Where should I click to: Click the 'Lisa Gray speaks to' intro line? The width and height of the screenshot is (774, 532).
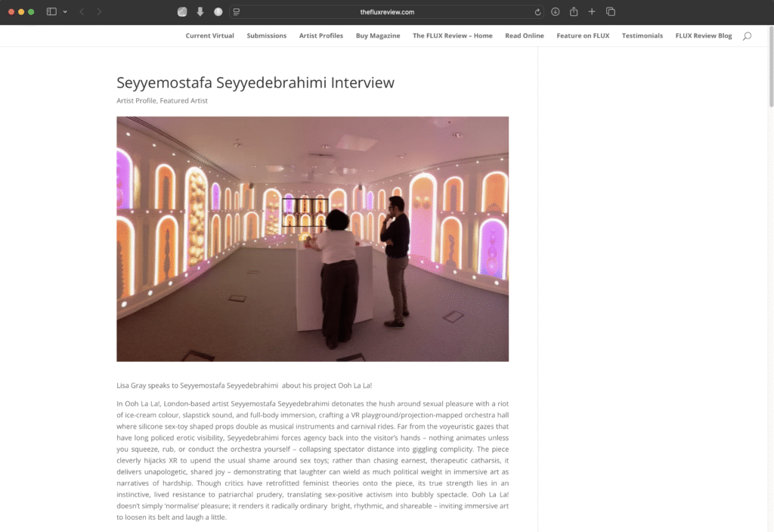(x=244, y=385)
